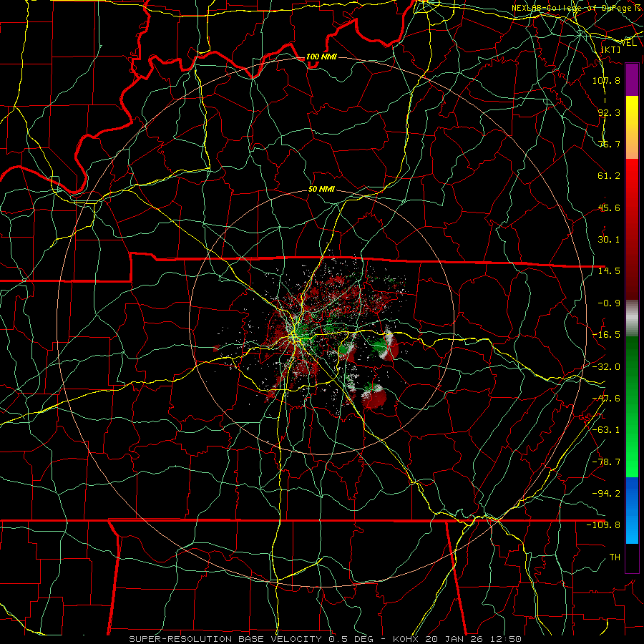Select the -47.6 value on velocity scale

606,399
